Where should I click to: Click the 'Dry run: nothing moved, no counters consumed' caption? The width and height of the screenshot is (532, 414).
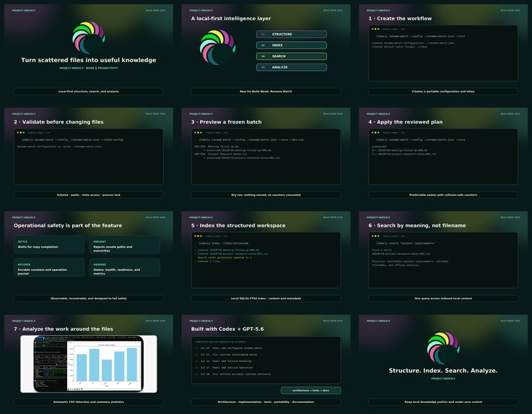point(266,195)
